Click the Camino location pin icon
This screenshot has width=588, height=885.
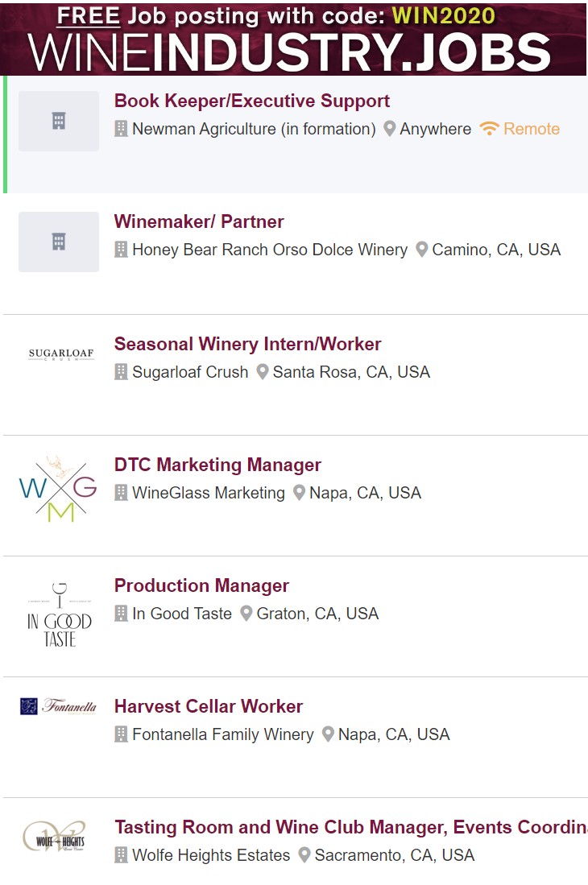pos(421,250)
